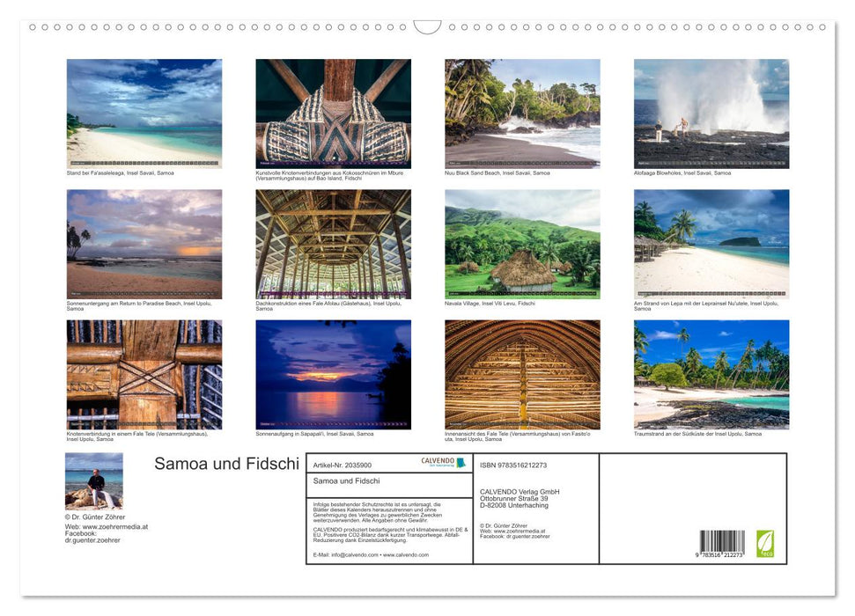Open the Alofaaga Blowholes photo
Screen dimensions: 855x616
pyautogui.click(x=711, y=114)
